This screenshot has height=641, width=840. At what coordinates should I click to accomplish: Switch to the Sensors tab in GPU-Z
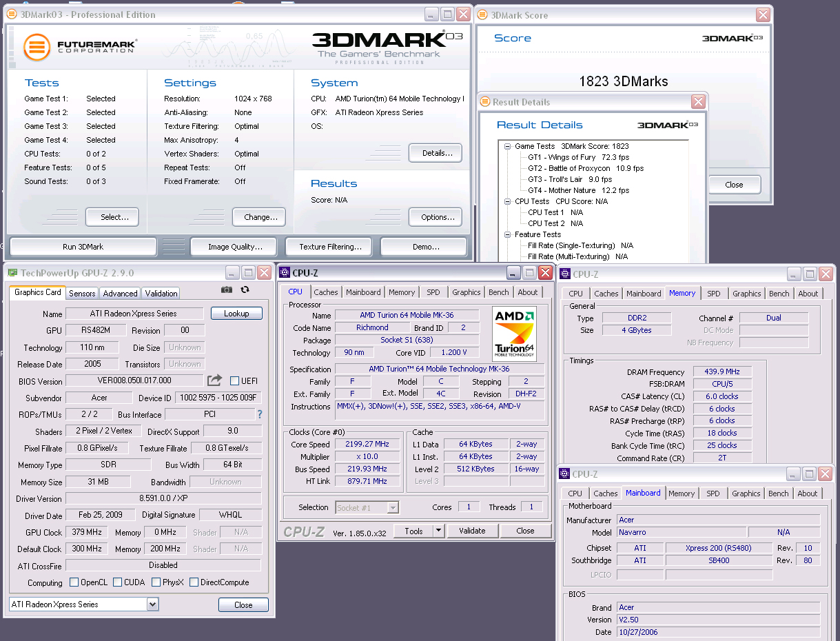[83, 294]
